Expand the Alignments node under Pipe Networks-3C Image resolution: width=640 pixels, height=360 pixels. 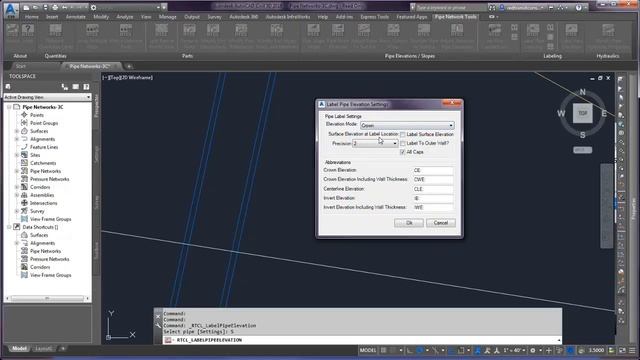pyautogui.click(x=17, y=139)
